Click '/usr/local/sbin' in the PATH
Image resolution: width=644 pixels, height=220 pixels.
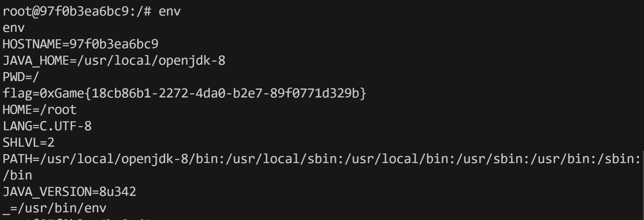(x=281, y=159)
